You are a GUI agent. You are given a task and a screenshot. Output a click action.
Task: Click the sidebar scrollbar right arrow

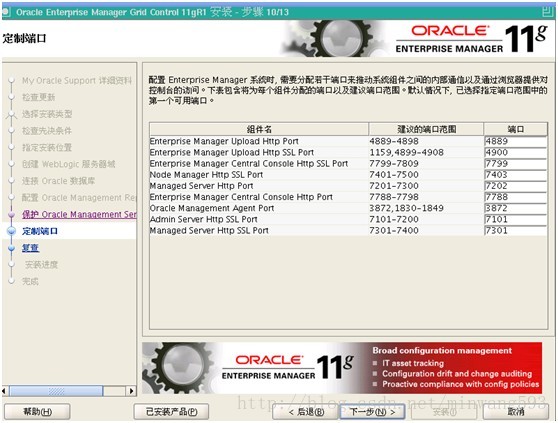pos(131,391)
